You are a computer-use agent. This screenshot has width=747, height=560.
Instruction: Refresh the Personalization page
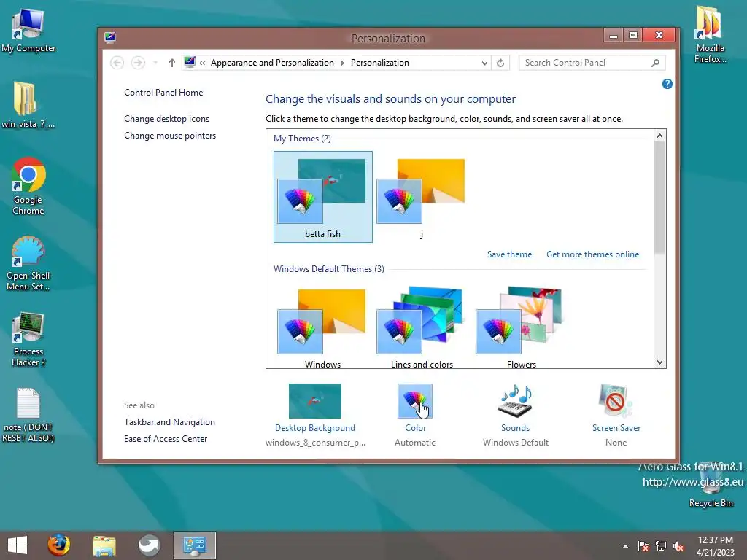point(500,63)
